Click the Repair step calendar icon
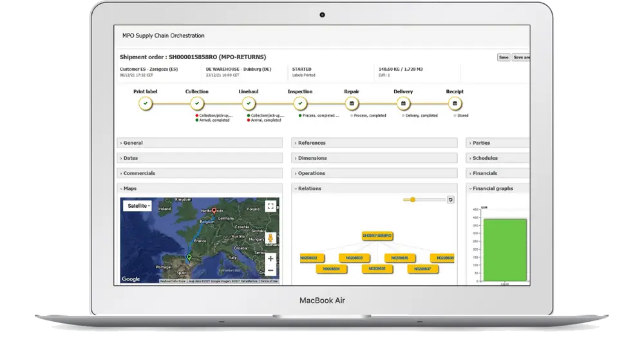The height and width of the screenshot is (343, 644). point(352,103)
